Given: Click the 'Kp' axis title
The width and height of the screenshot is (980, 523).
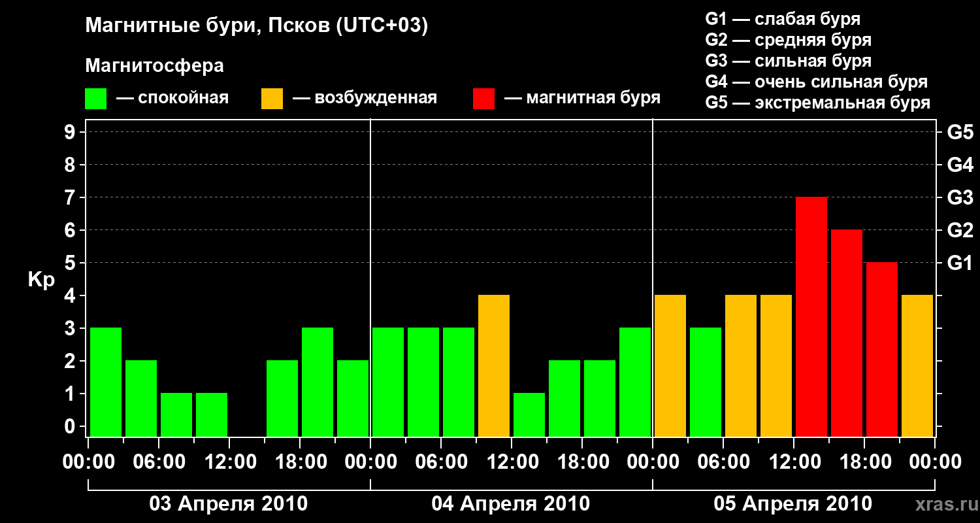Looking at the screenshot, I should 42,280.
